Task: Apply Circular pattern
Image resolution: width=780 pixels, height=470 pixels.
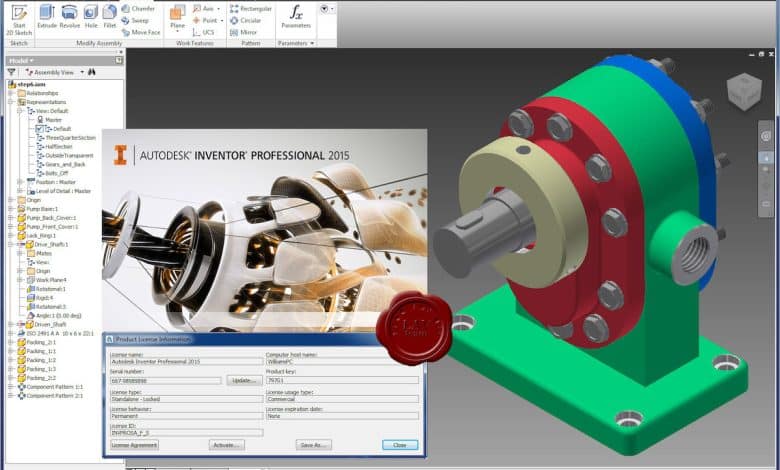Action: click(245, 20)
